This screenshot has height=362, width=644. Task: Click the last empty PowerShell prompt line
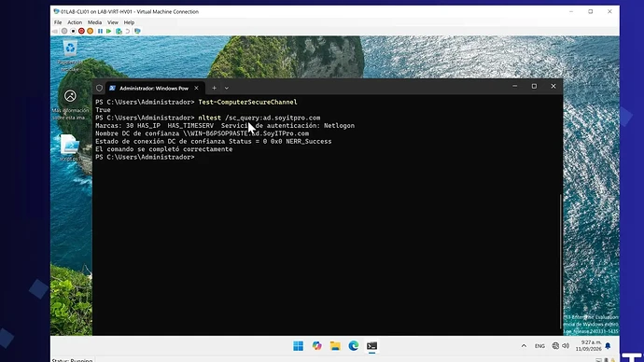coord(145,157)
